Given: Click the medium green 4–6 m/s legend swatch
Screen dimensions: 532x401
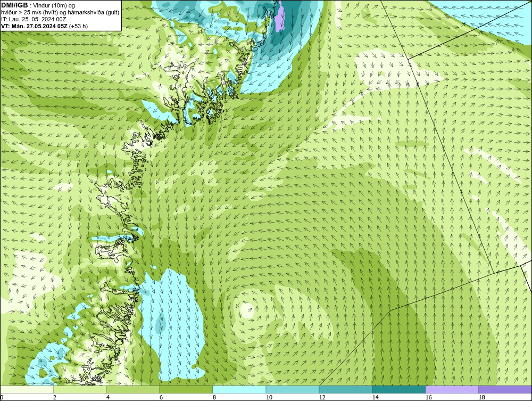Looking at the screenshot, I should [x=133, y=389].
